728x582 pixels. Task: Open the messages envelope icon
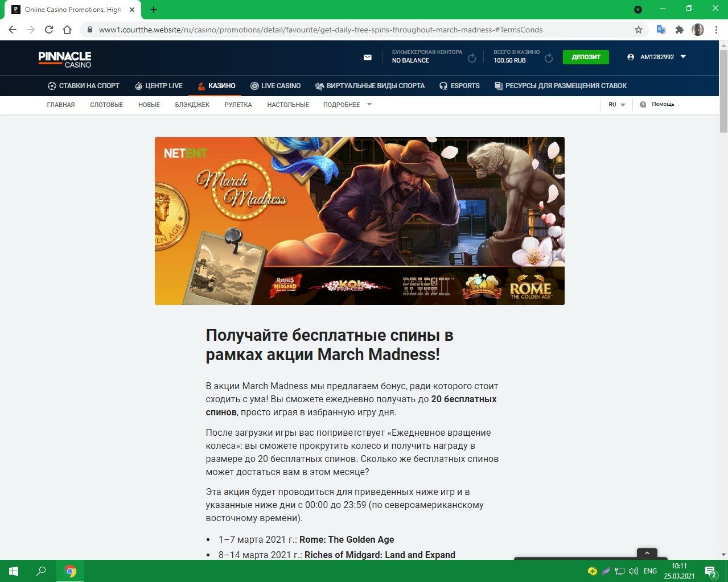click(368, 57)
